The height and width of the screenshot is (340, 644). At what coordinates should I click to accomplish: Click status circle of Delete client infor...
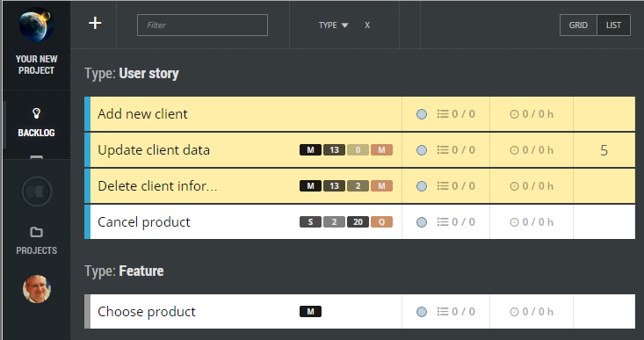(x=422, y=186)
